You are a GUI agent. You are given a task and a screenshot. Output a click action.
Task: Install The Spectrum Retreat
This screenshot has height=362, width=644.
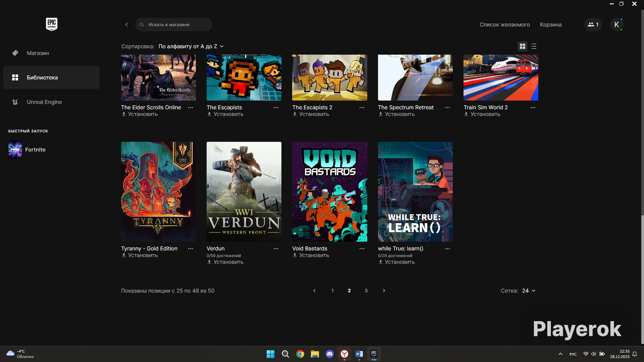(396, 114)
